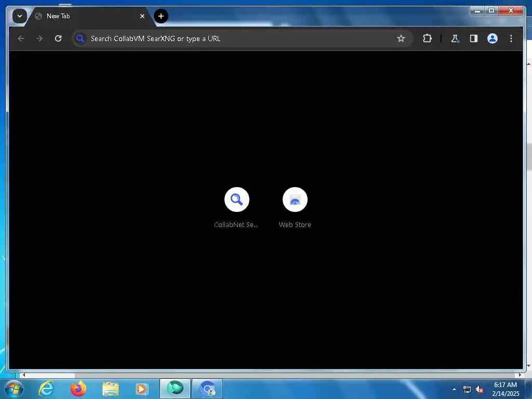
Task: Click the active browser taskbar button
Action: (x=207, y=389)
